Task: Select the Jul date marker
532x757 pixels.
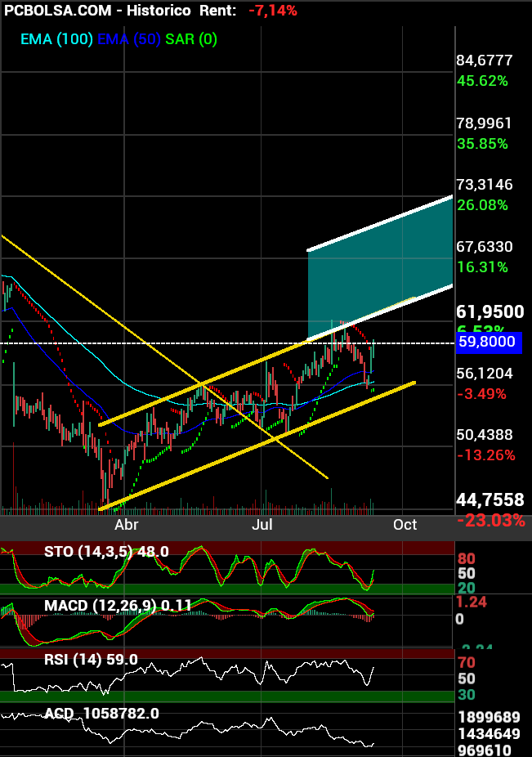Action: 262,525
